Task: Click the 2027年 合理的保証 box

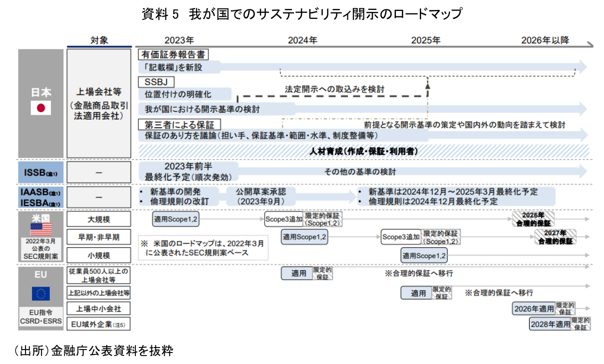Action: pyautogui.click(x=556, y=237)
